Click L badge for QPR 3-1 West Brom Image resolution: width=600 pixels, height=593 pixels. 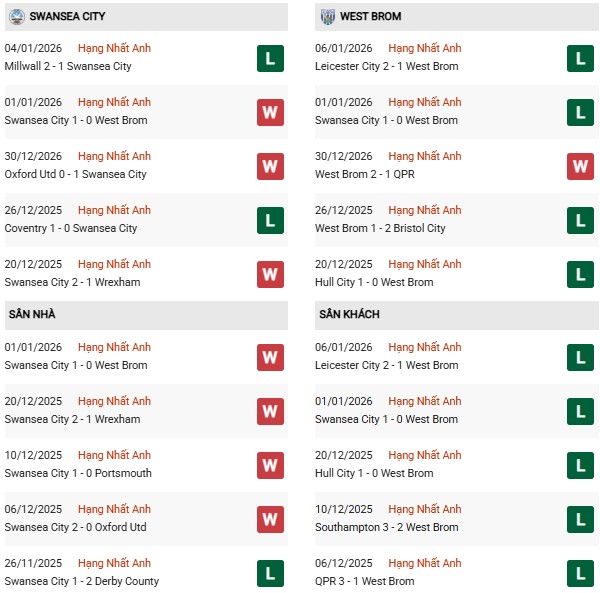tap(580, 573)
